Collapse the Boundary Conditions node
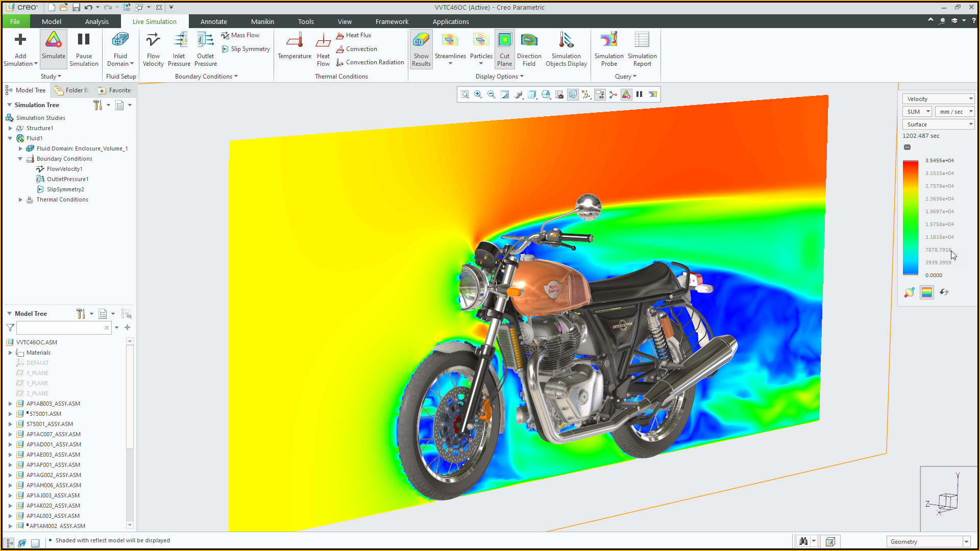980x551 pixels. [20, 159]
